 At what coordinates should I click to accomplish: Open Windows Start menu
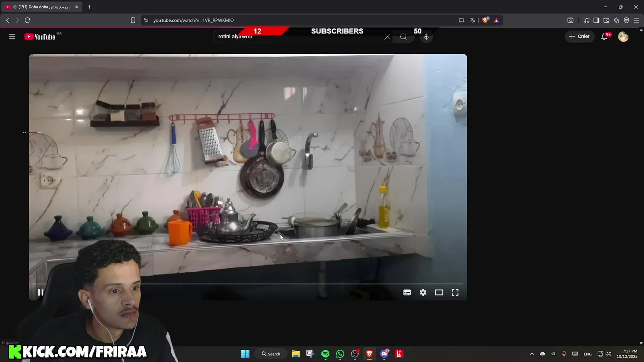245,354
